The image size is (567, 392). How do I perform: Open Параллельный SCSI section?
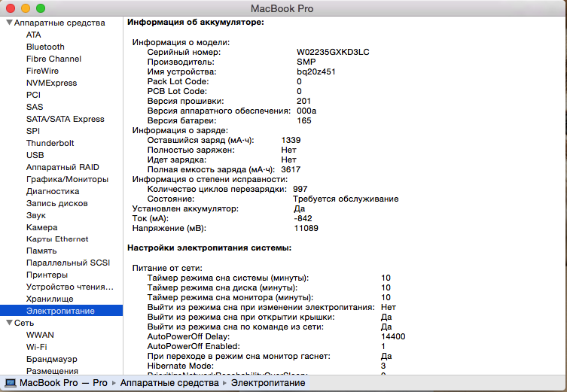pos(68,263)
